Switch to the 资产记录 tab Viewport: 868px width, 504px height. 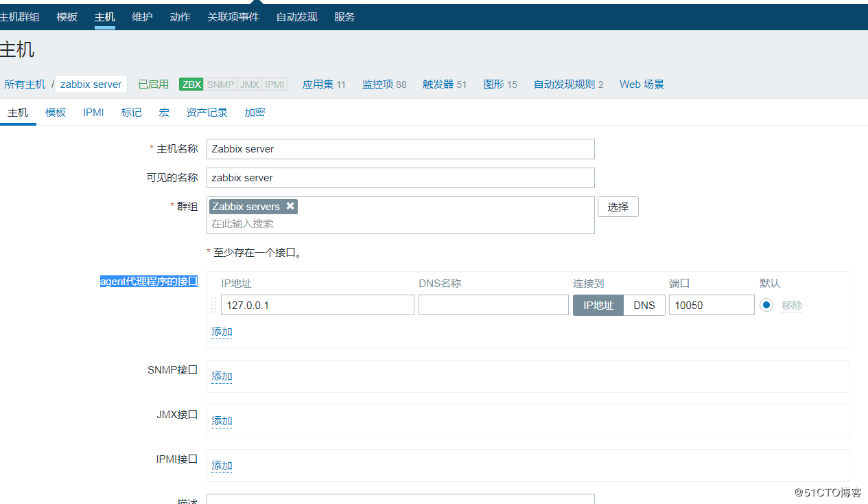[x=207, y=113]
